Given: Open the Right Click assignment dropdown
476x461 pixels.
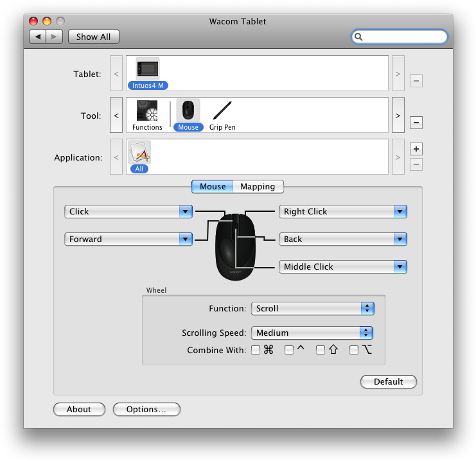Looking at the screenshot, I should [343, 211].
